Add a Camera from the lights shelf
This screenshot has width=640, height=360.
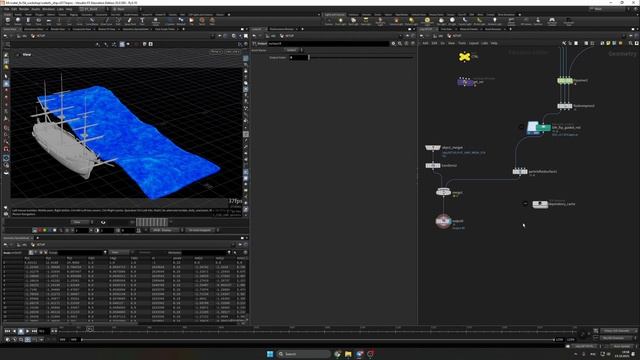pos(329,21)
